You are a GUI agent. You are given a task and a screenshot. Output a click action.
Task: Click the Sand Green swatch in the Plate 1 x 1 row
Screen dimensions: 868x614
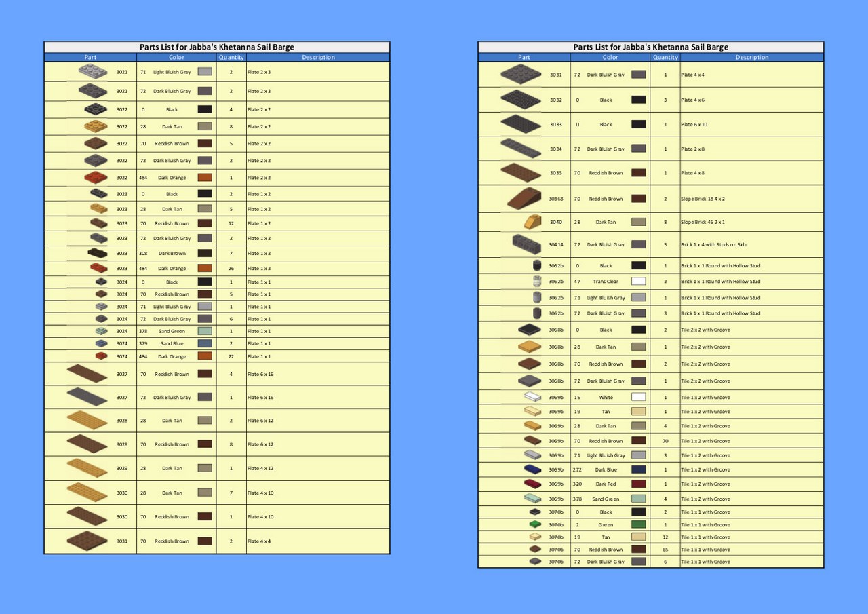(205, 331)
